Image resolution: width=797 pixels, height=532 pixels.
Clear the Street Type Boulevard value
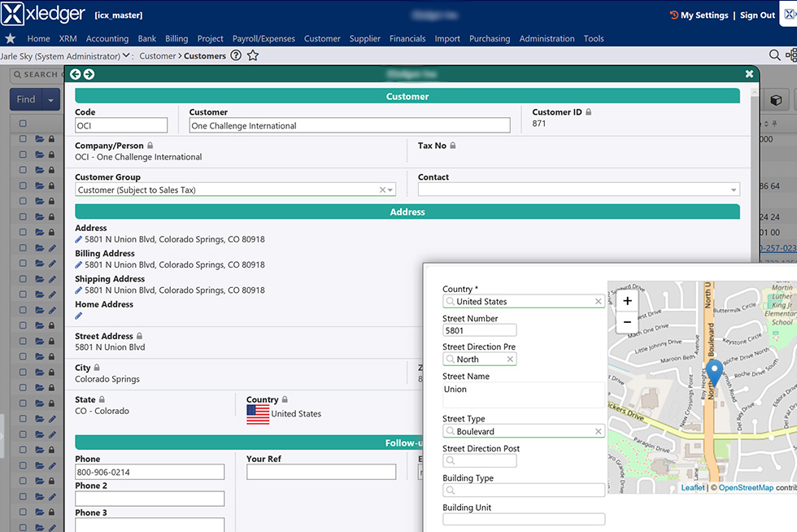point(599,431)
